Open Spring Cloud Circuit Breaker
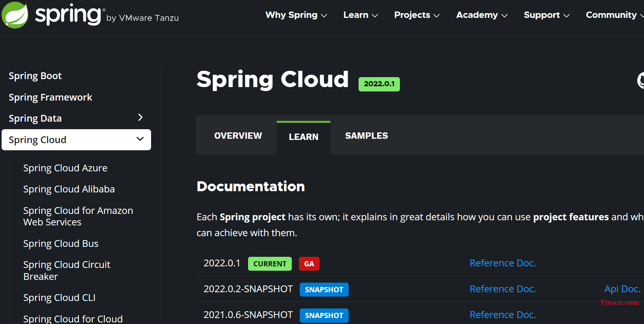 tap(66, 271)
